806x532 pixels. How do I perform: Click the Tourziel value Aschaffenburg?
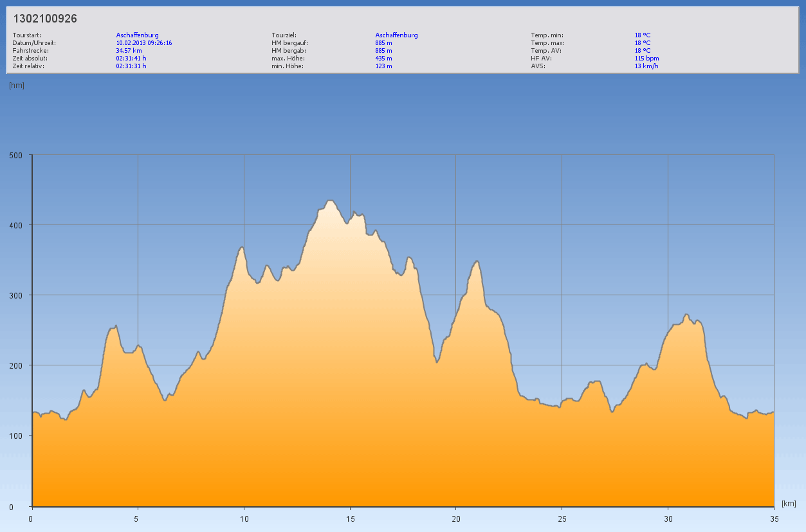pos(396,35)
